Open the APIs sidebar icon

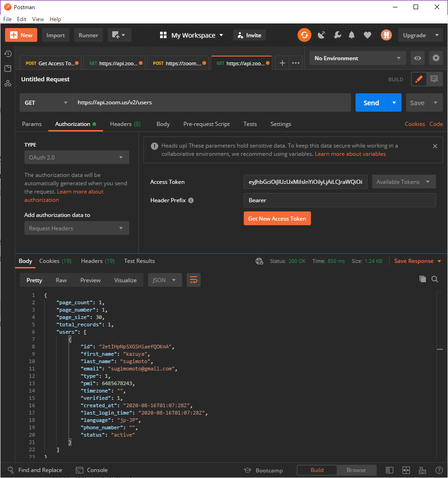coord(8,83)
